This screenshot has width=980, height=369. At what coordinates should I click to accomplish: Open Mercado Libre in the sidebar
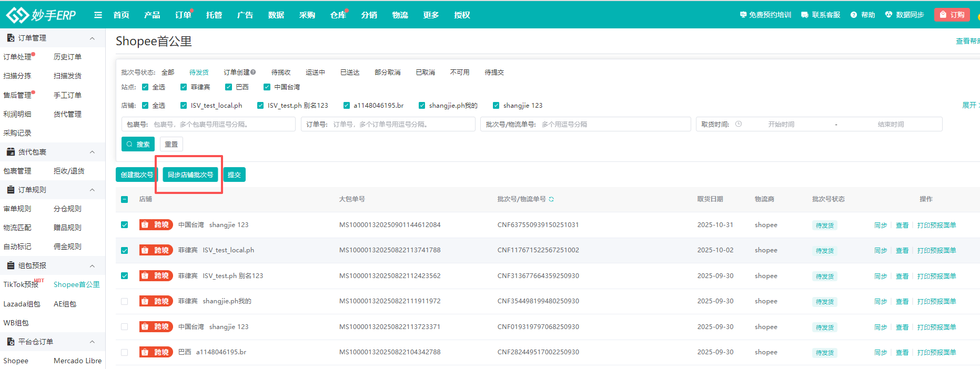[x=78, y=361]
